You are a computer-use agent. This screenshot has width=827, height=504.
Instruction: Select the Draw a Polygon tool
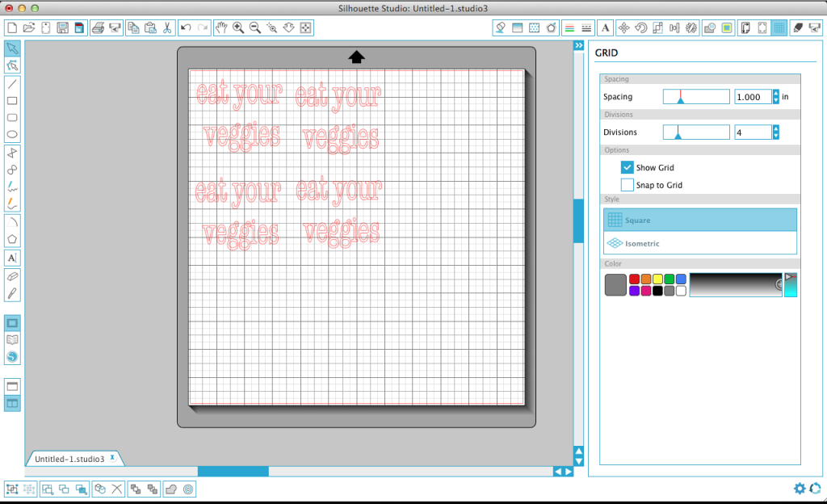(12, 239)
